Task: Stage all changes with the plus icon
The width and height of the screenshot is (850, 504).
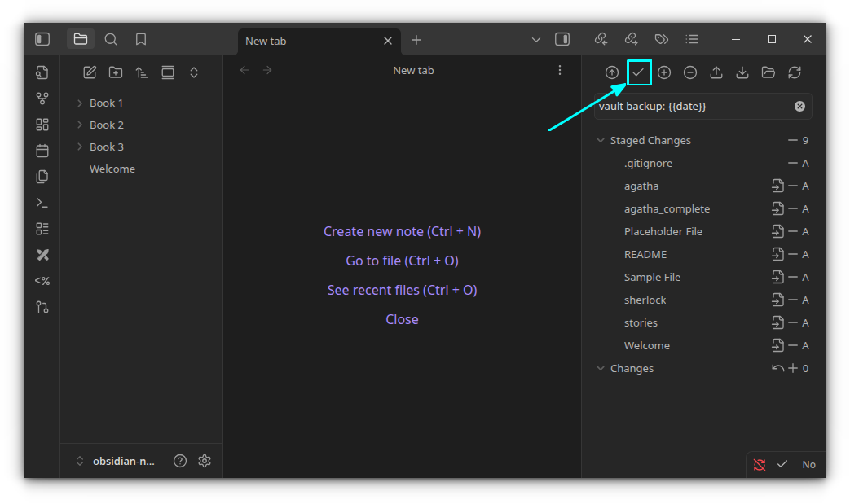Action: pyautogui.click(x=664, y=72)
